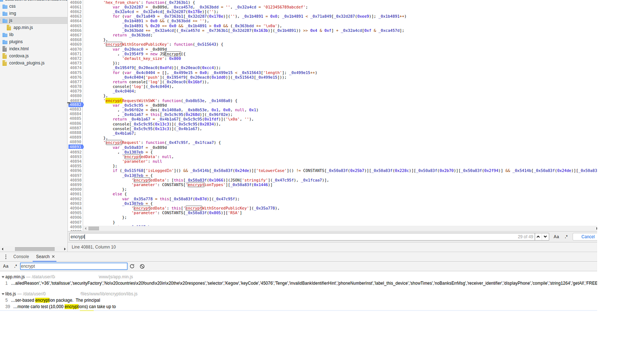Switch to the Console tab
The height and width of the screenshot is (364, 617).
pyautogui.click(x=21, y=256)
